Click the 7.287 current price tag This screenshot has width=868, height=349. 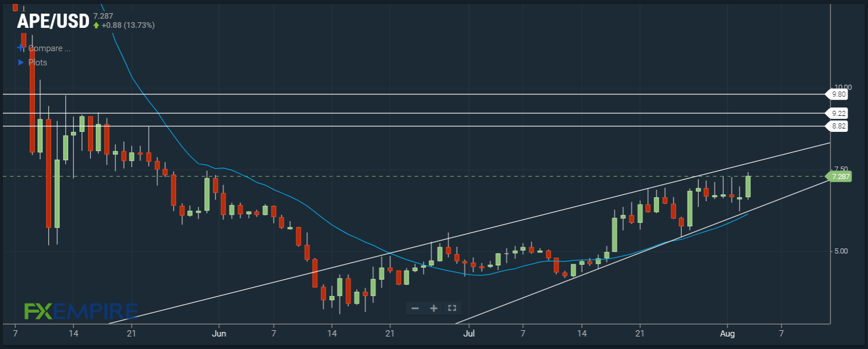click(839, 177)
